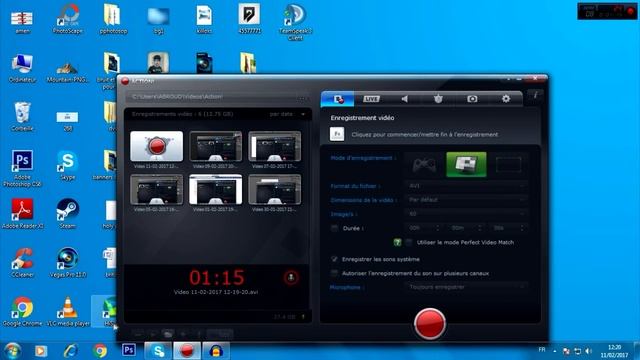Open the 'pphotosop' folder on desktop
Screen dimensions: 640x360
113,19
